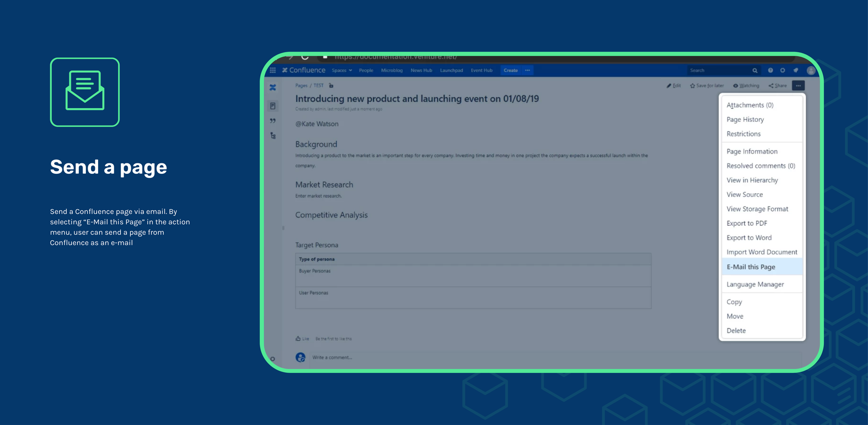The width and height of the screenshot is (868, 425).
Task: Select View in Hierarchy menu entry
Action: tap(762, 180)
